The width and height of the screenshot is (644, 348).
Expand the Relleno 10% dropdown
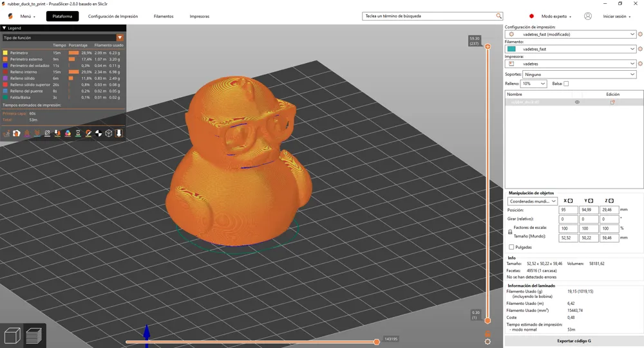(x=533, y=84)
